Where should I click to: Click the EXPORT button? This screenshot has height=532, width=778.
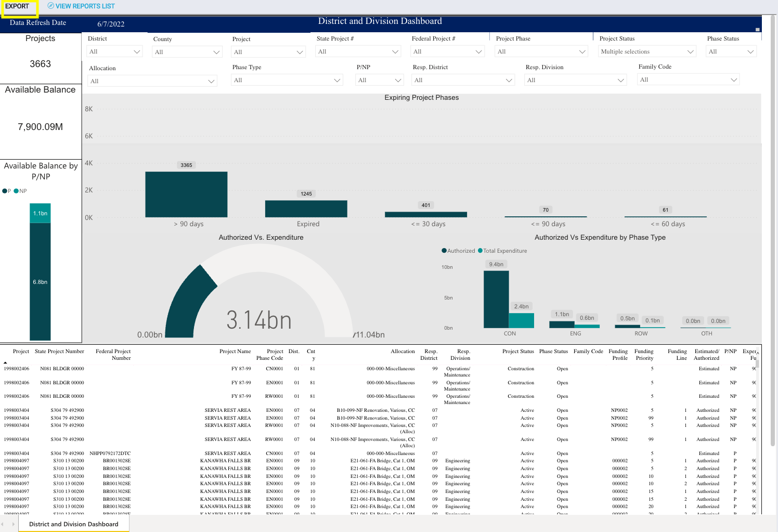[18, 6]
